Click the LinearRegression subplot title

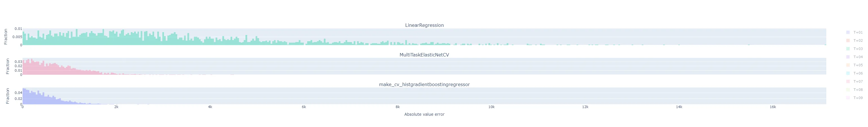[424, 25]
